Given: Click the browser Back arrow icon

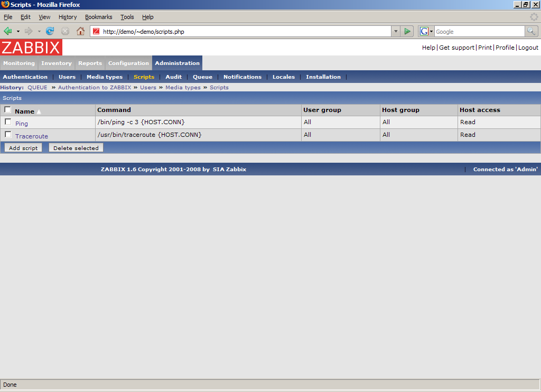Looking at the screenshot, I should 8,31.
